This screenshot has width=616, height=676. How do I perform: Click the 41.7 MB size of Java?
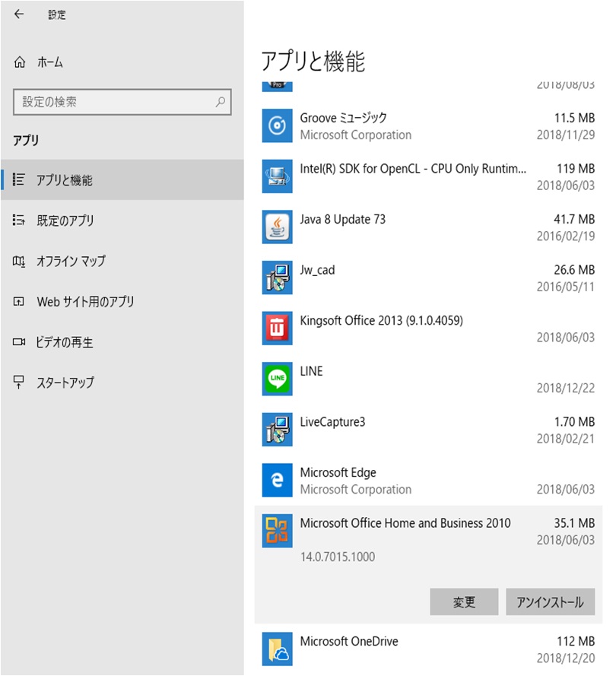pyautogui.click(x=574, y=220)
